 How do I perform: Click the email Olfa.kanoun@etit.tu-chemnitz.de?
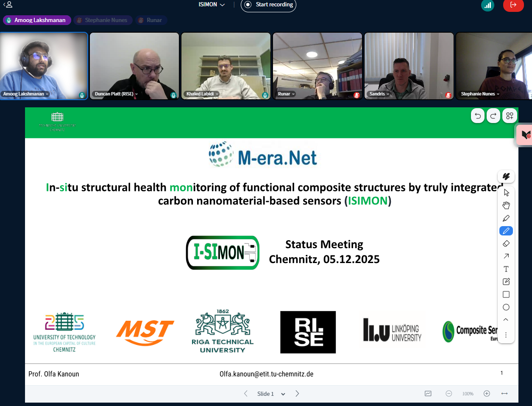pos(267,374)
